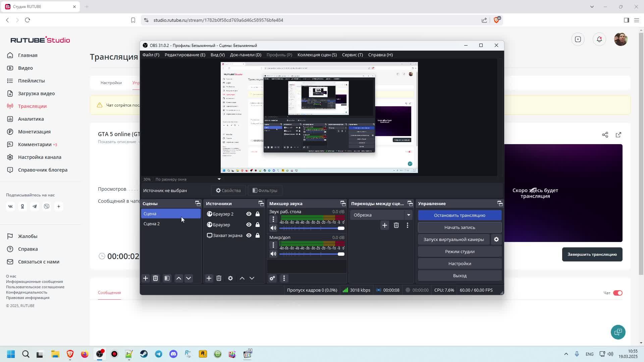Expand the Обрезка transition dropdown
Viewport: 644px width, 362px height.
[409, 215]
